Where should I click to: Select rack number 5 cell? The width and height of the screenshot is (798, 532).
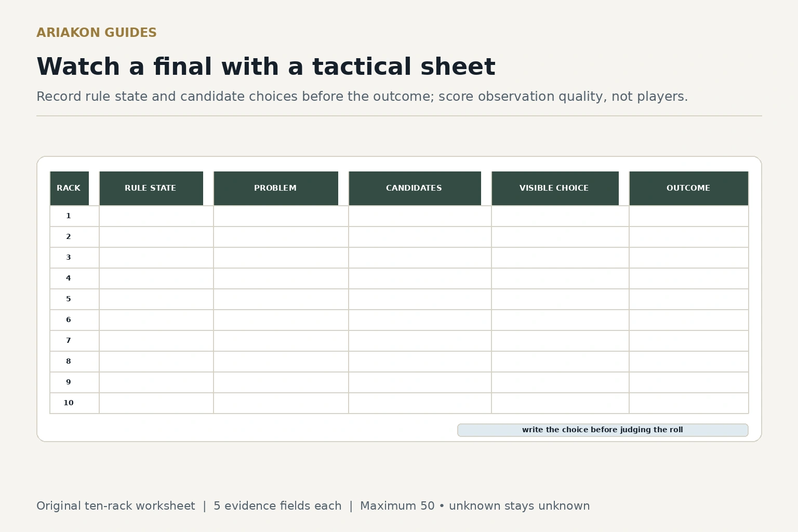tap(74, 299)
